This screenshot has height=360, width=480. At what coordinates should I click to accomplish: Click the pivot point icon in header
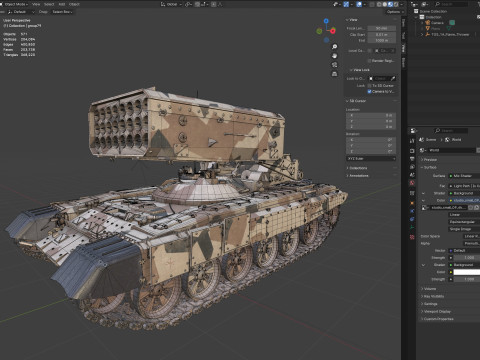189,4
